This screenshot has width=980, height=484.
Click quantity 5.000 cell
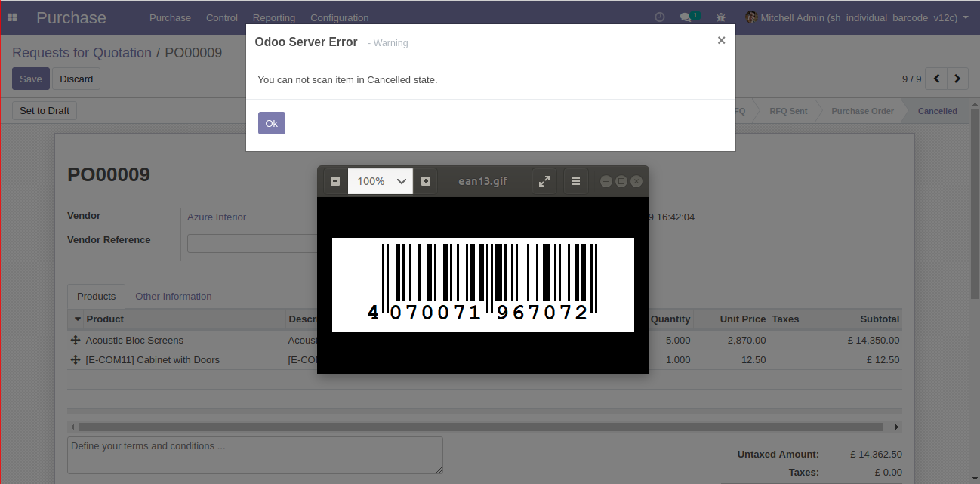678,341
